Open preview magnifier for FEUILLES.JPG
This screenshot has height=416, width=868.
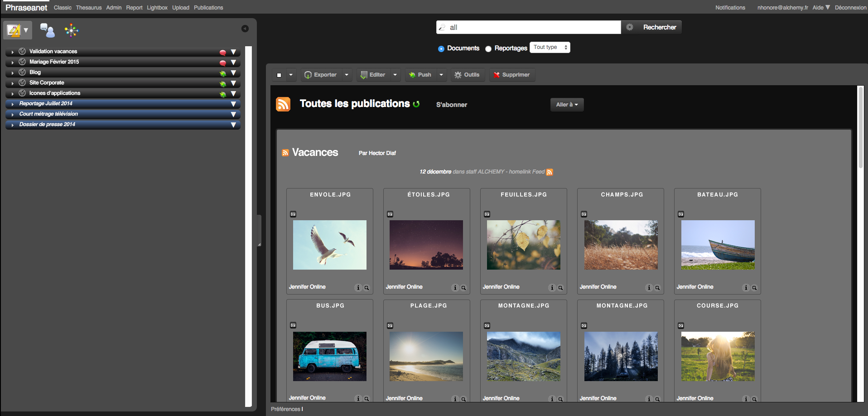coord(560,287)
